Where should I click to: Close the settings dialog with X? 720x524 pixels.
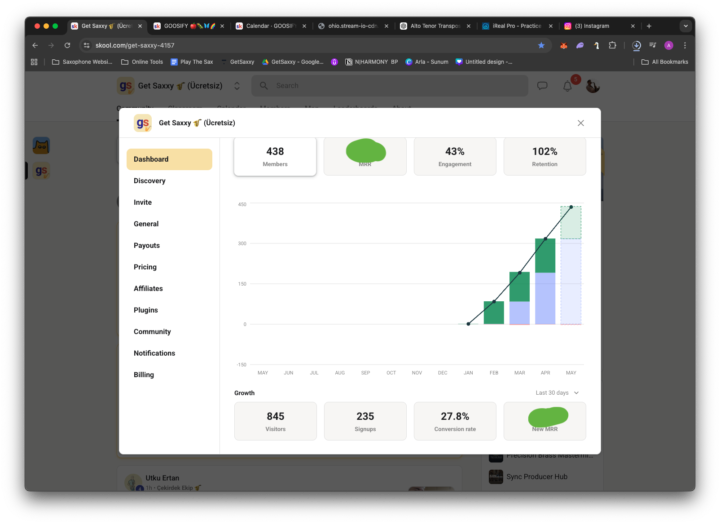tap(580, 123)
